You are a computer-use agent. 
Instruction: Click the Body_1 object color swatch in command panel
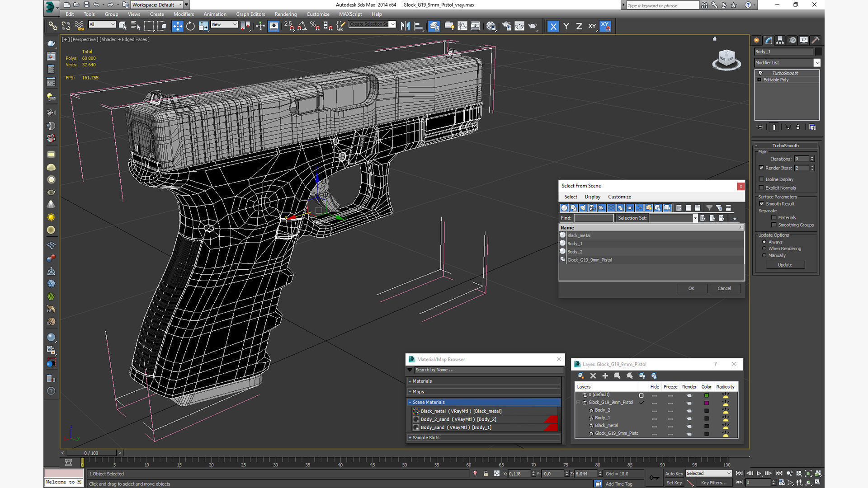[818, 52]
